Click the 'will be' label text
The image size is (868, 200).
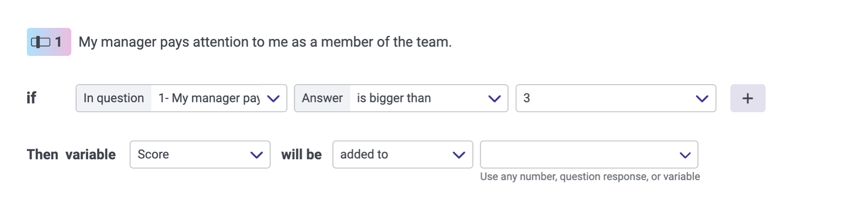301,155
